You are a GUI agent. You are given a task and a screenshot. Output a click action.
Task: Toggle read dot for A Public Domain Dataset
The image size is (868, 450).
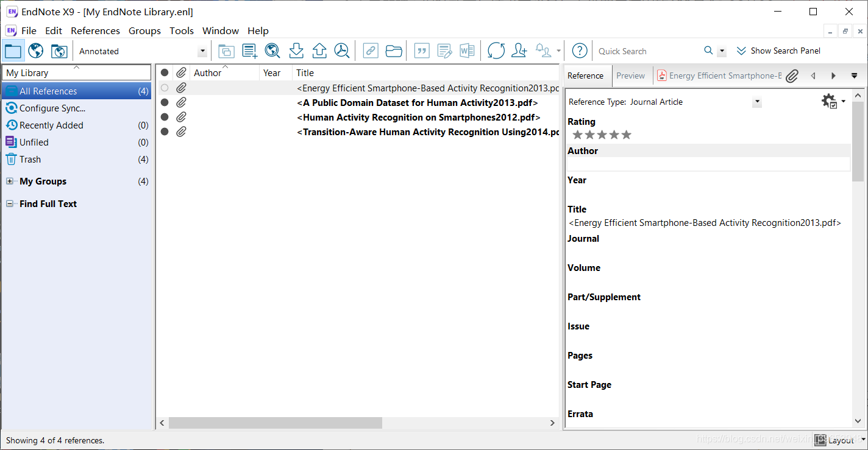(165, 102)
